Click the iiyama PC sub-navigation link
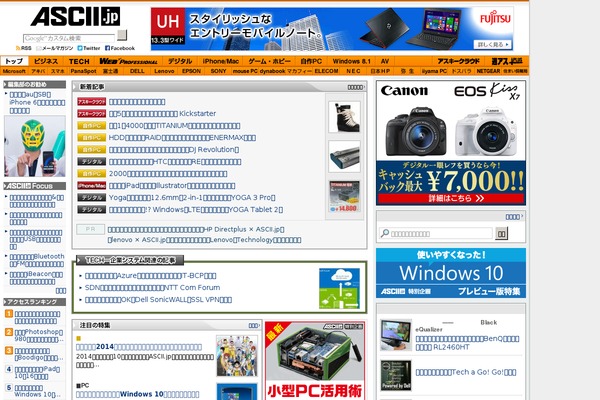The image size is (600, 400). (x=434, y=71)
